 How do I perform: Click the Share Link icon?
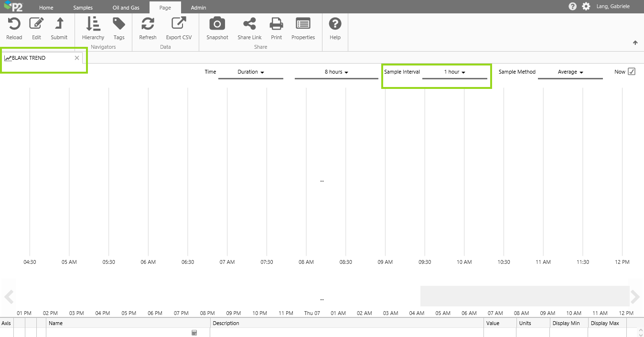(x=249, y=24)
